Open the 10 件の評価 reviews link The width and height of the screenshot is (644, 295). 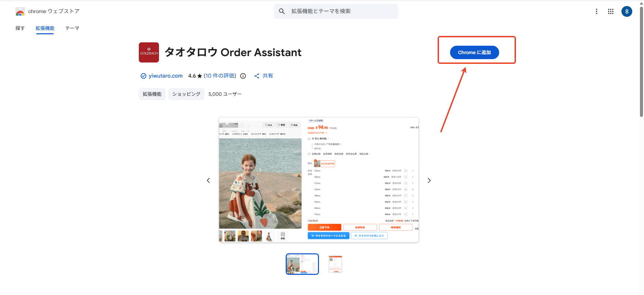pos(220,76)
